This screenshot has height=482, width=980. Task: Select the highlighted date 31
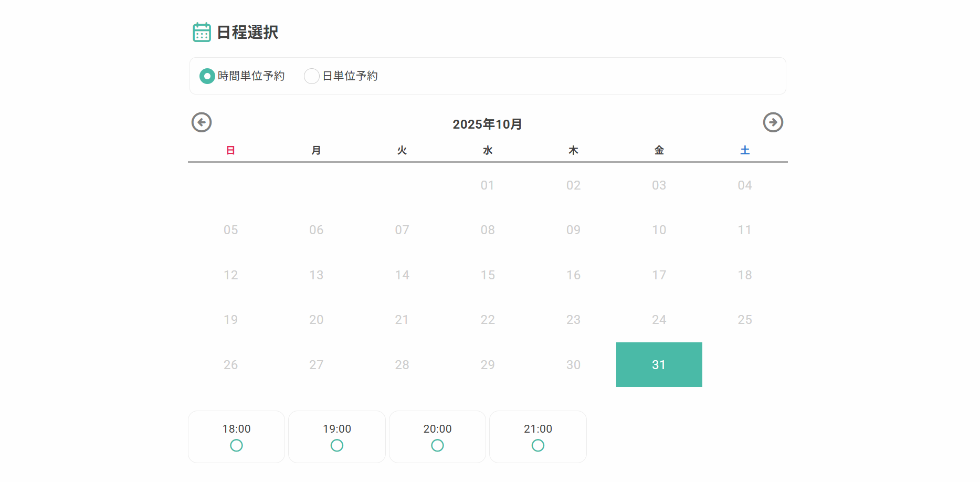(x=659, y=364)
